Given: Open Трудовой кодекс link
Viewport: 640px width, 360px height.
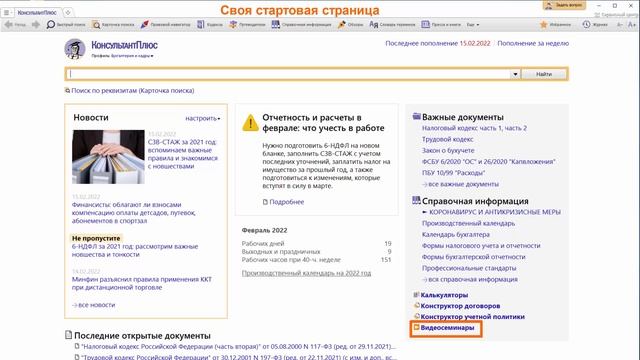Looking at the screenshot, I should click(x=447, y=139).
